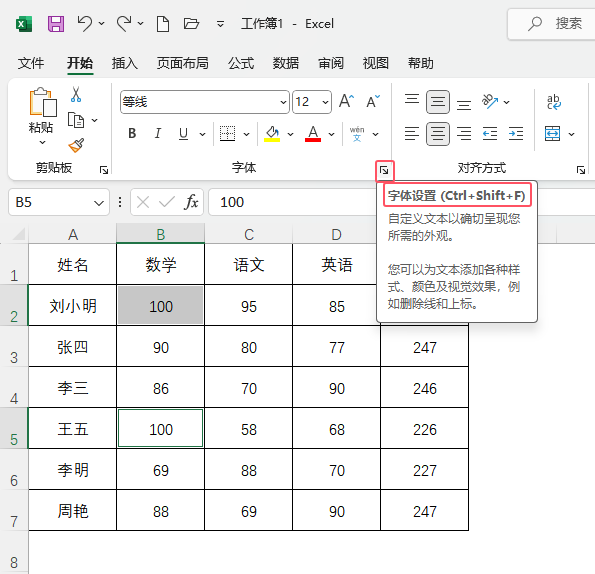Viewport: 595px width, 574px height.
Task: Toggle the horizontal Center alignment button
Action: (438, 134)
